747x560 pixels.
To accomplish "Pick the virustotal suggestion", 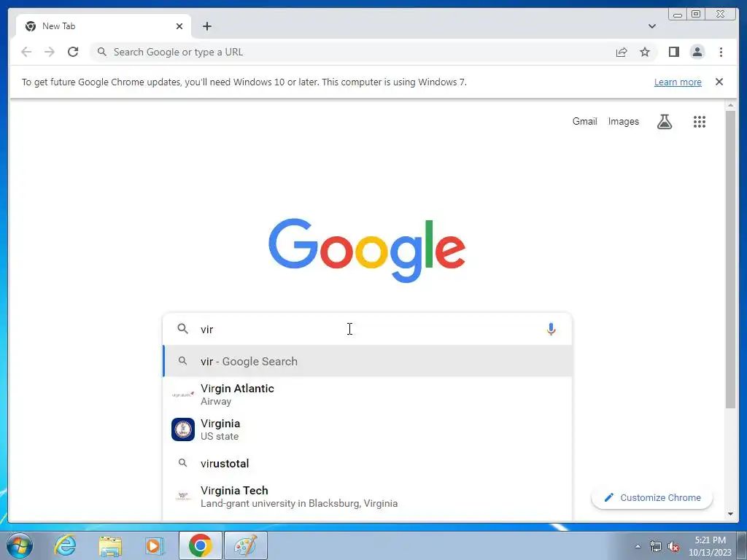I will [x=367, y=463].
